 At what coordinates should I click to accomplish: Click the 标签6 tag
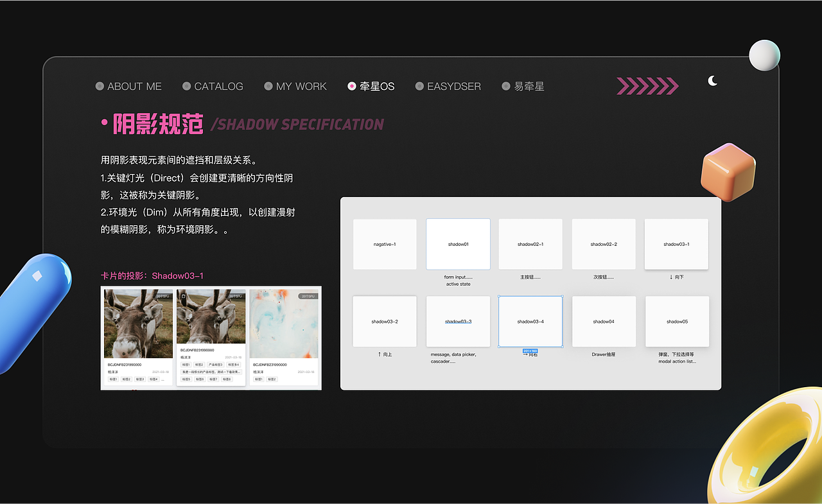point(200,379)
